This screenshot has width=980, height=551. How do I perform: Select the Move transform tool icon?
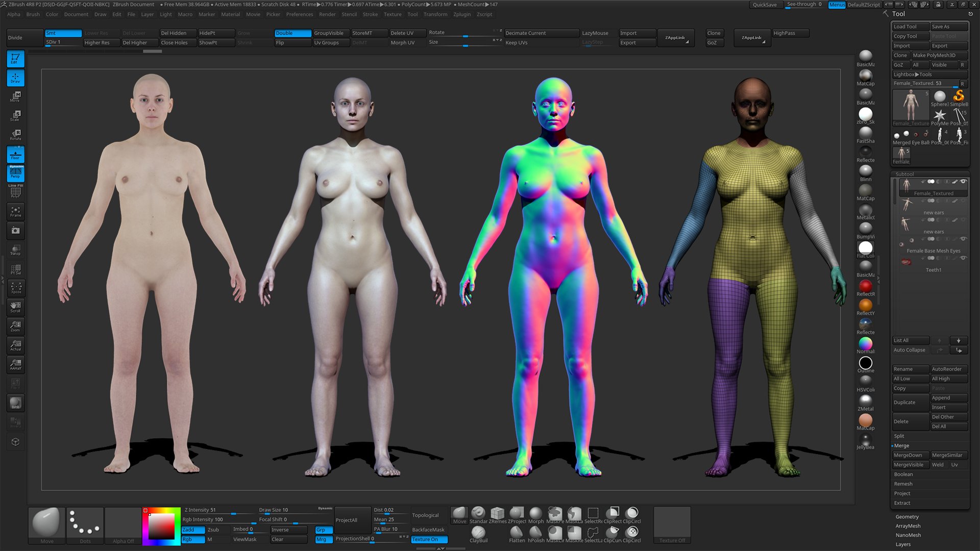[x=15, y=96]
